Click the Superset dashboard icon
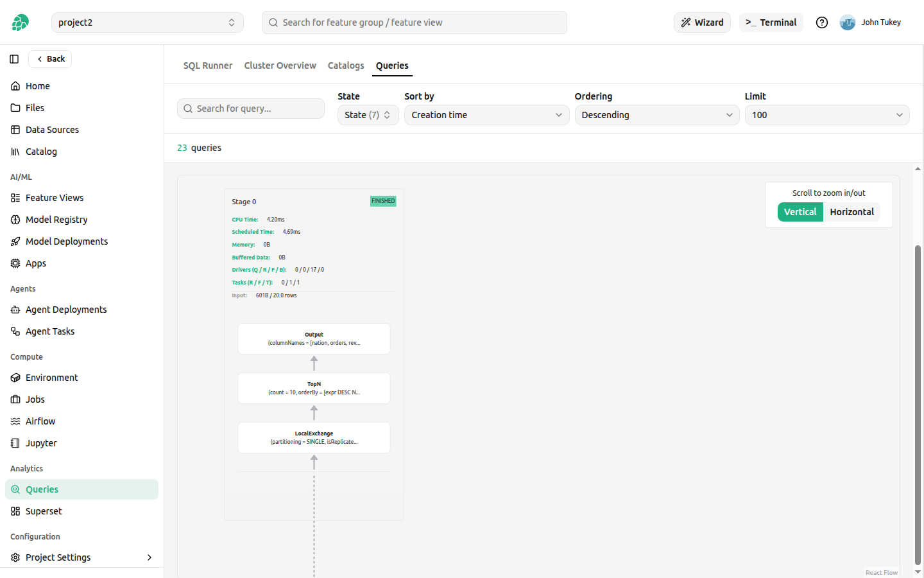This screenshot has width=924, height=578. [15, 511]
